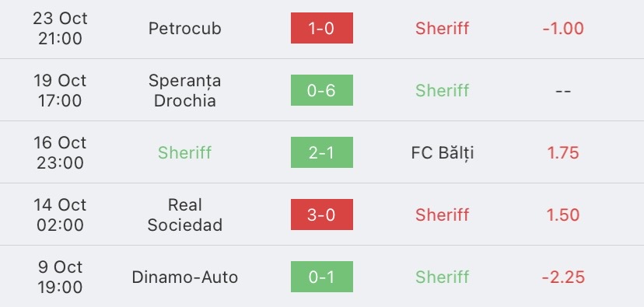Open the 23 Oct 21:00 match date

coord(60,28)
